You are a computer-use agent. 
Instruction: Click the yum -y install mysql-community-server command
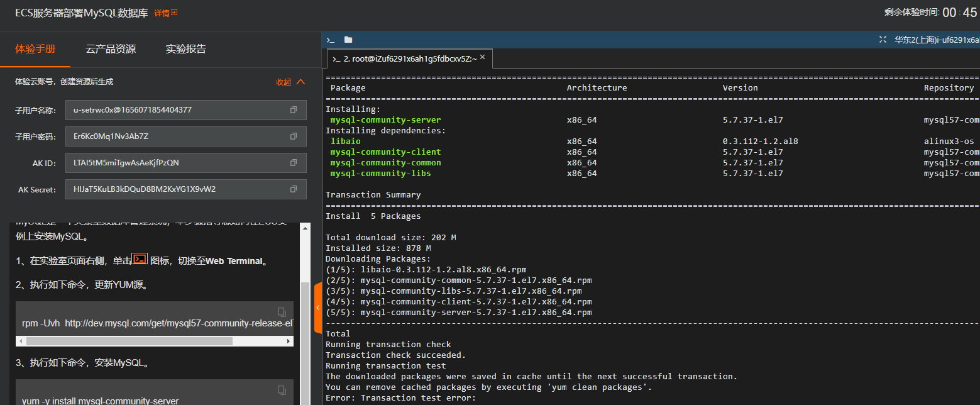(101, 401)
